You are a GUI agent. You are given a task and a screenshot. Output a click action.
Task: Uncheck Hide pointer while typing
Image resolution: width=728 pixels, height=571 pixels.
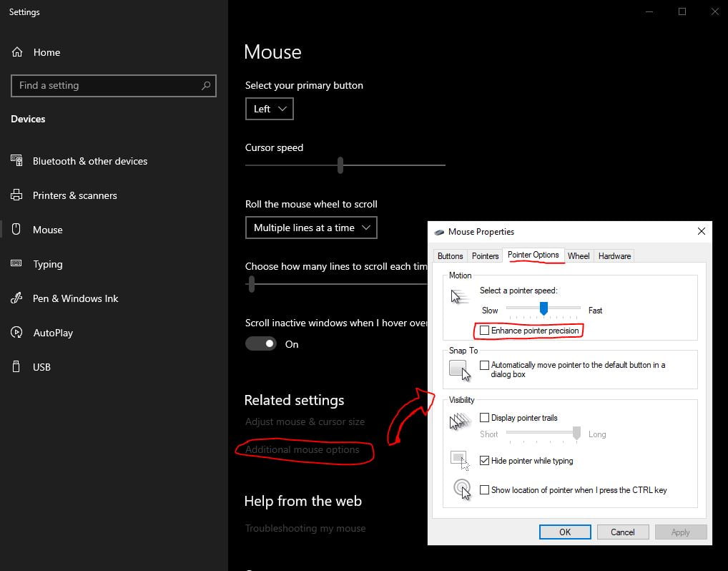pyautogui.click(x=485, y=461)
